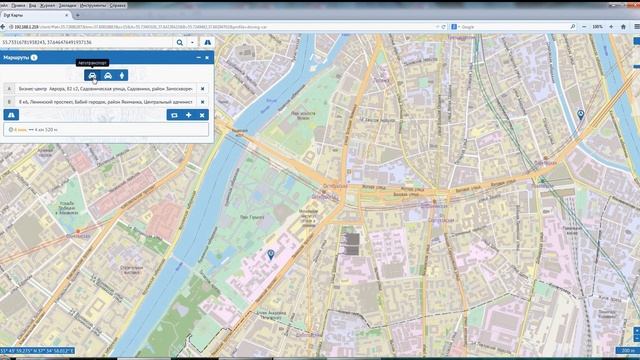This screenshot has width=640, height=360.
Task: Click the waypoint A address field
Action: [x=106, y=89]
